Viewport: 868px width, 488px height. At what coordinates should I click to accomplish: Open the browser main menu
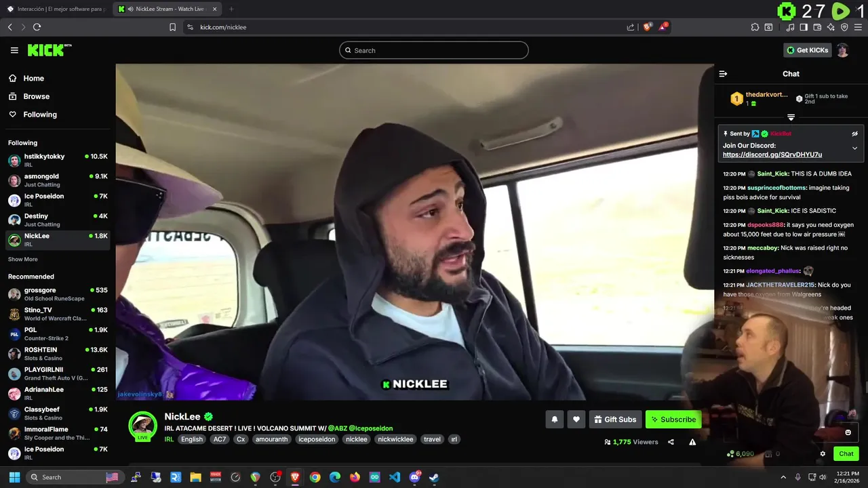[859, 27]
